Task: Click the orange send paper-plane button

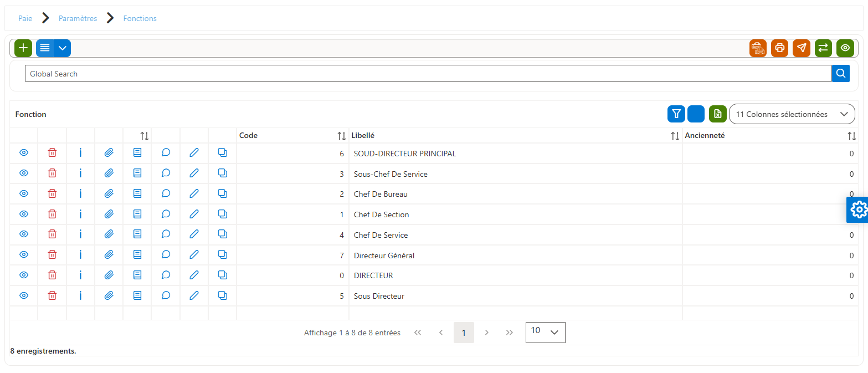Action: pyautogui.click(x=802, y=48)
